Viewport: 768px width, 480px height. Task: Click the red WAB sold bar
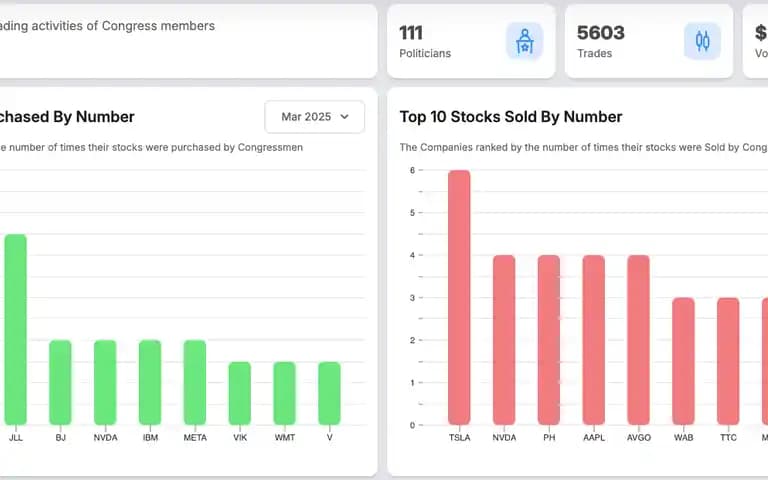[683, 361]
